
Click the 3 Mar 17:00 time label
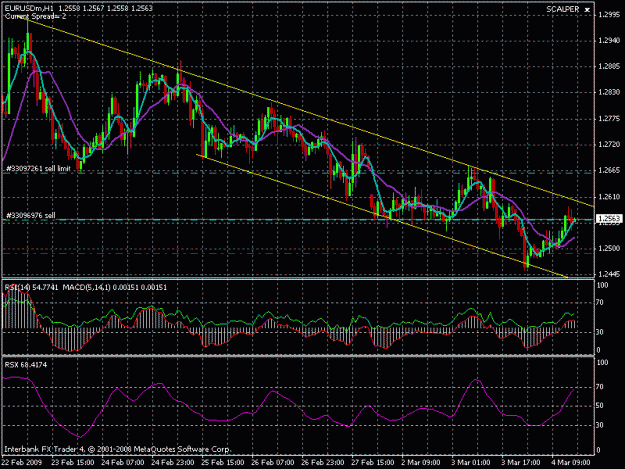521,463
